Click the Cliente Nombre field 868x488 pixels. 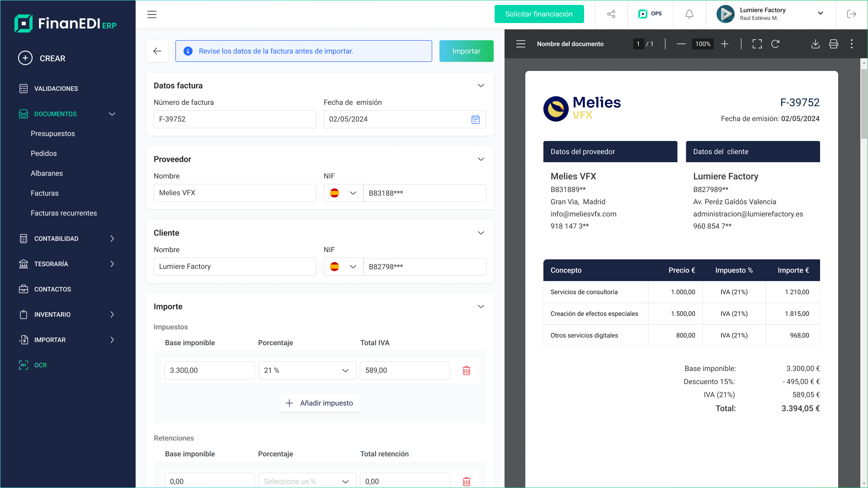point(235,267)
